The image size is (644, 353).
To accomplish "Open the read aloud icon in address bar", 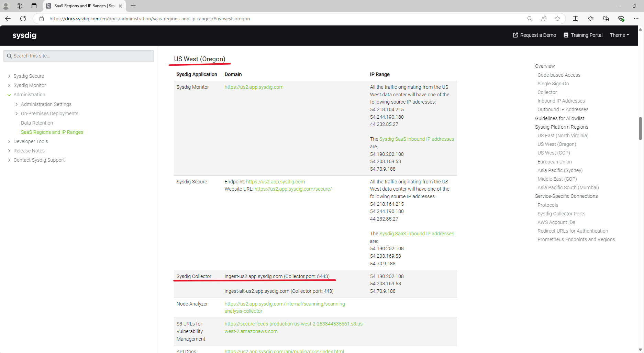I will point(544,19).
